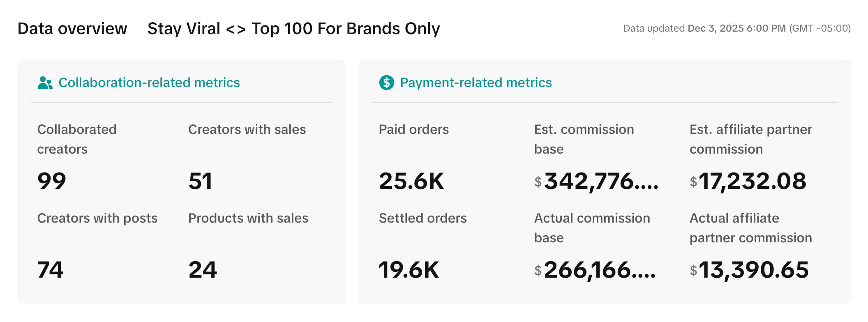Click the Creators with posts value 74

50,270
